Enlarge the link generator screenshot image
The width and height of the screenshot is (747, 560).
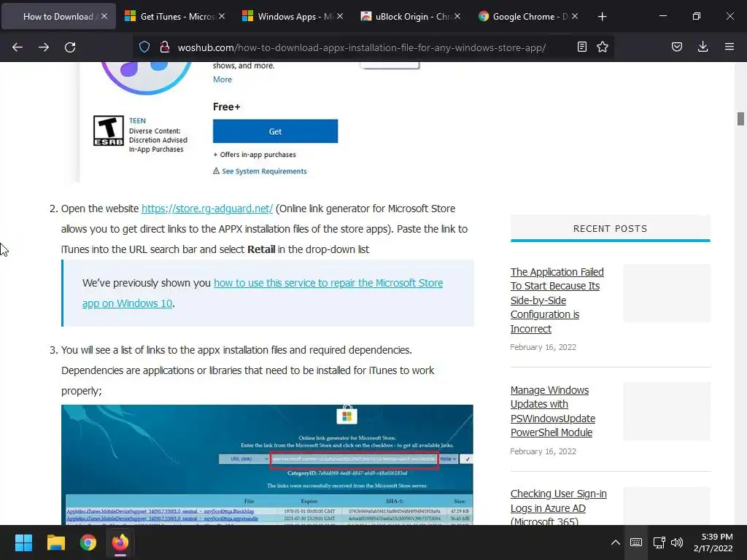click(x=267, y=464)
